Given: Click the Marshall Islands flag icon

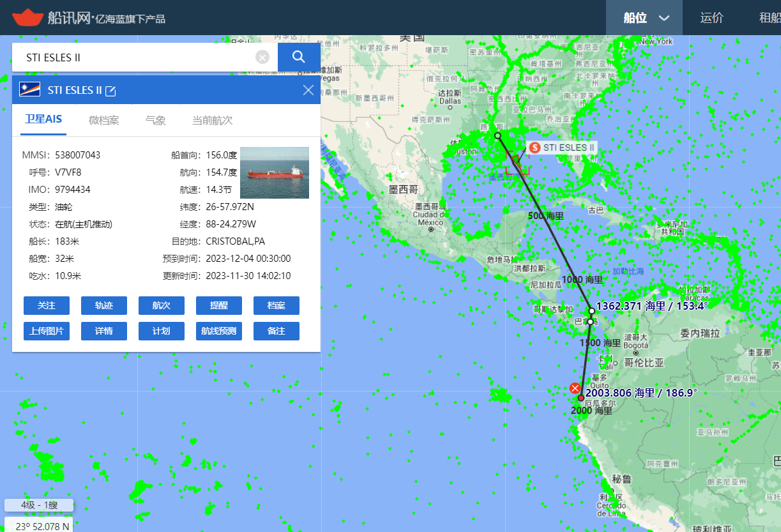Looking at the screenshot, I should coord(30,90).
